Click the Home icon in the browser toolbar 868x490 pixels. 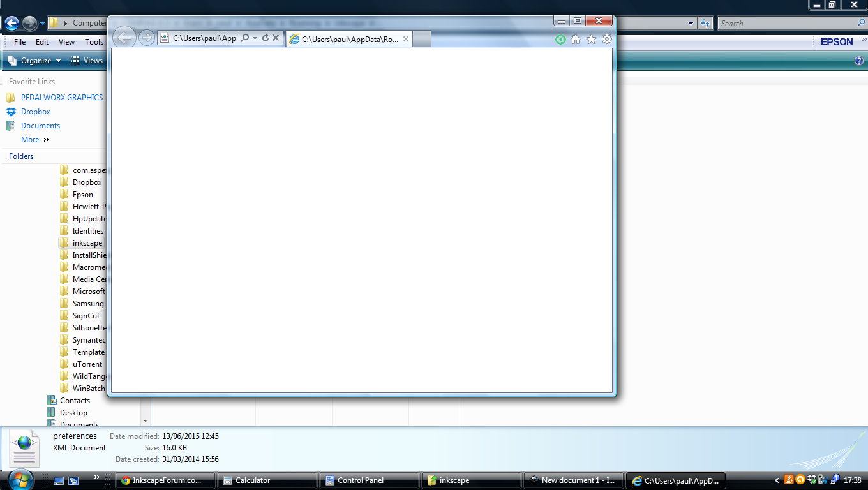tap(575, 40)
